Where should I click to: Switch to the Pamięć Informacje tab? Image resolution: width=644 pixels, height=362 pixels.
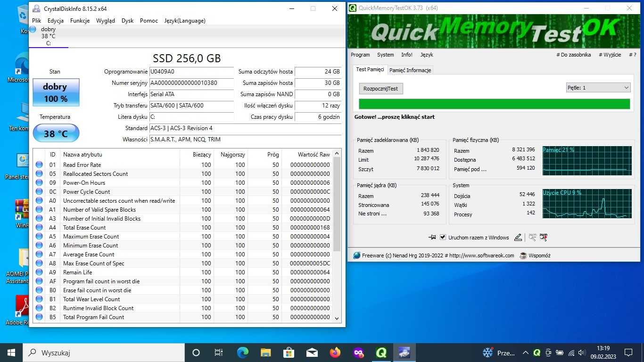pyautogui.click(x=410, y=70)
